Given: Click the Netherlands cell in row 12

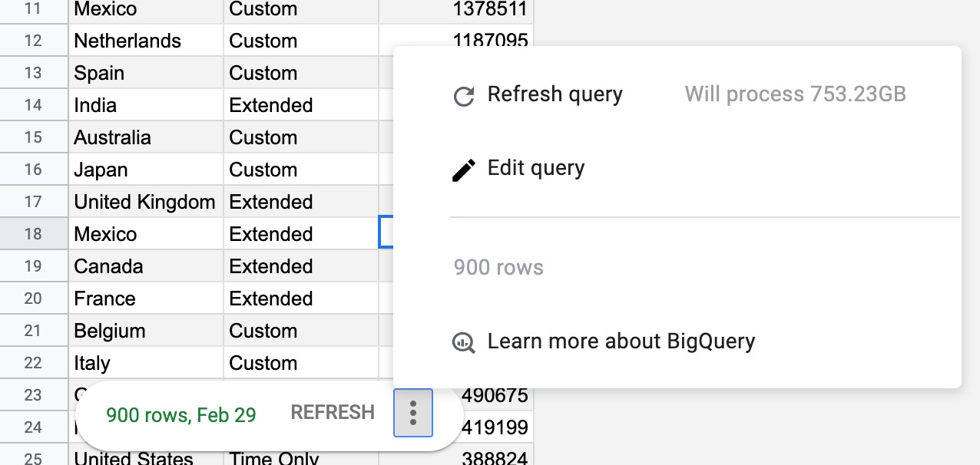Looking at the screenshot, I should click(146, 41).
